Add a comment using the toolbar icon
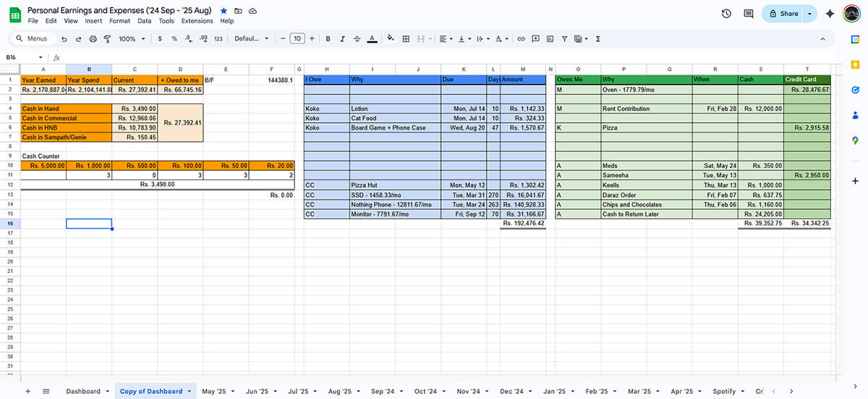The image size is (868, 399). 535,38
